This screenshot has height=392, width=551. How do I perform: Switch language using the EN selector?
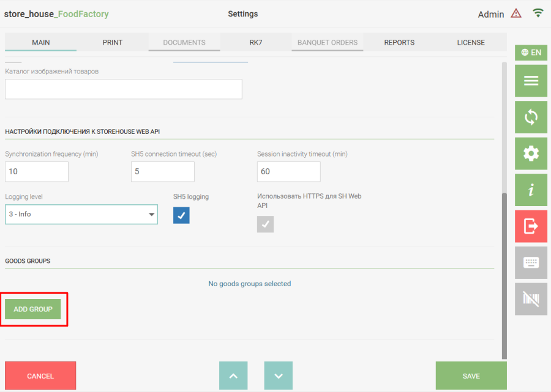[531, 53]
